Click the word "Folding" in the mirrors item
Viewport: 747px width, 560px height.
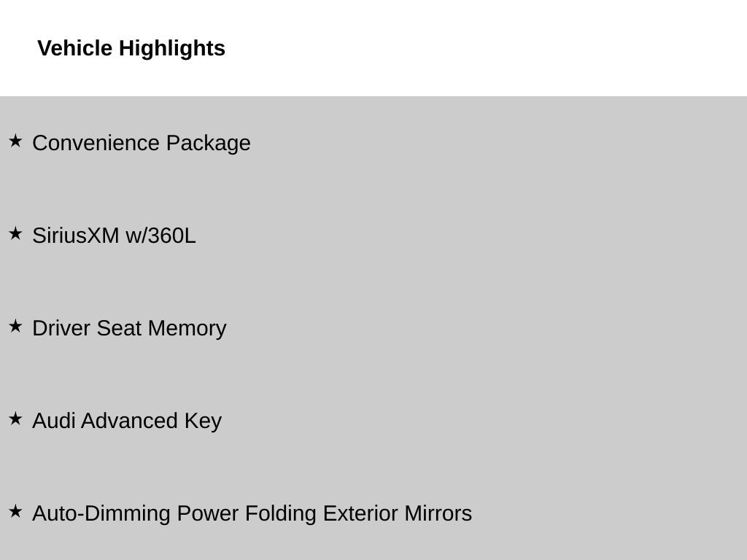[281, 513]
